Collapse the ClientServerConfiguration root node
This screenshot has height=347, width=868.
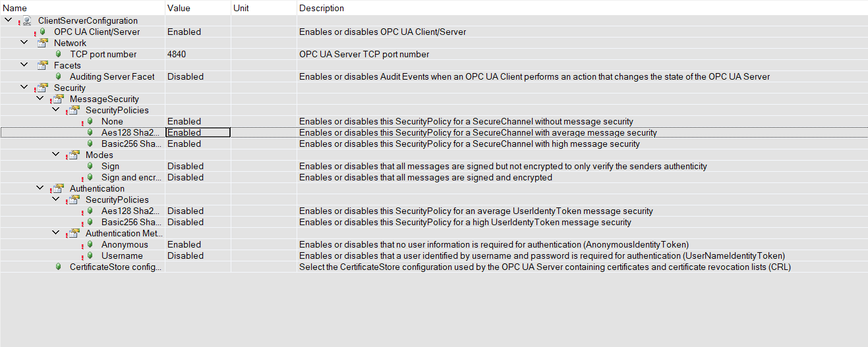(x=8, y=20)
